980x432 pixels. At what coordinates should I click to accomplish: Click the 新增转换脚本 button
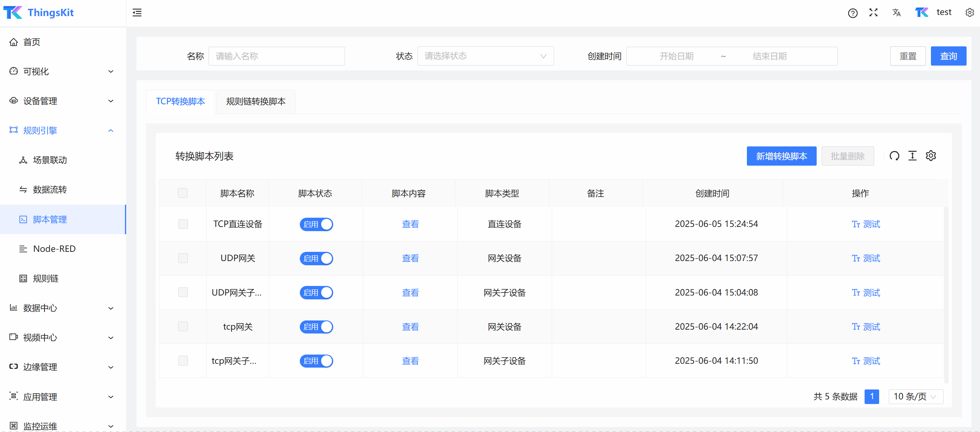click(781, 156)
